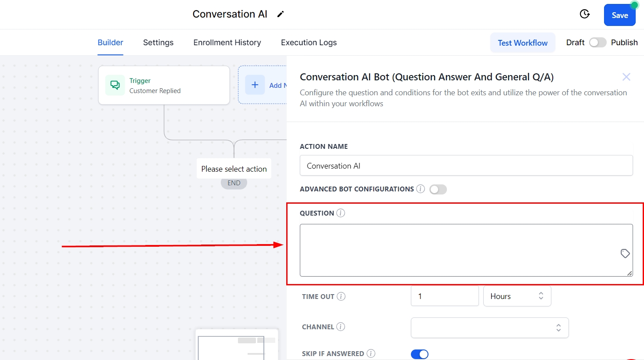Open the Hours time unit dropdown
Viewport: 644px width, 360px height.
point(517,296)
